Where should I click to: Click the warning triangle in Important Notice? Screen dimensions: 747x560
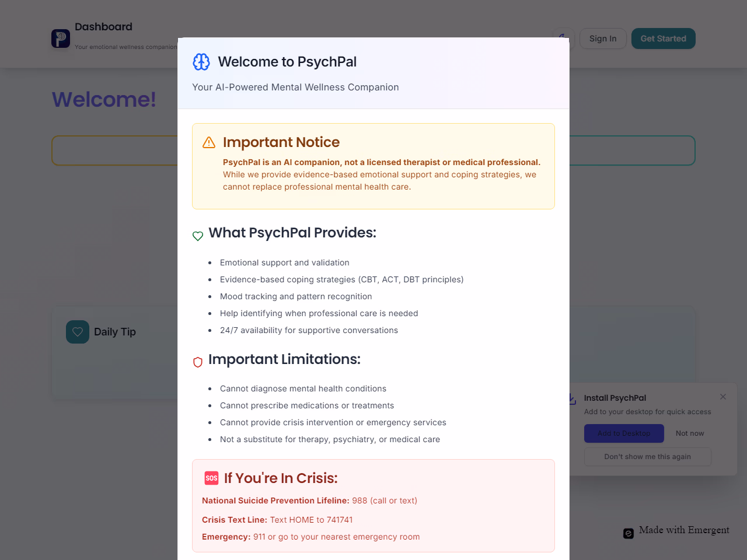pos(209,143)
